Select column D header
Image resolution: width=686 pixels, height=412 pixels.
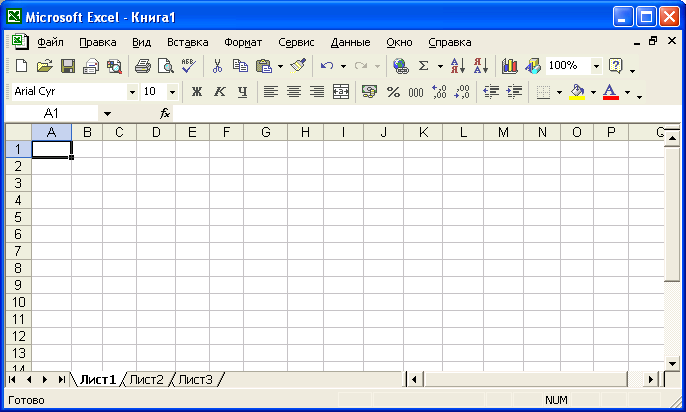coord(156,132)
